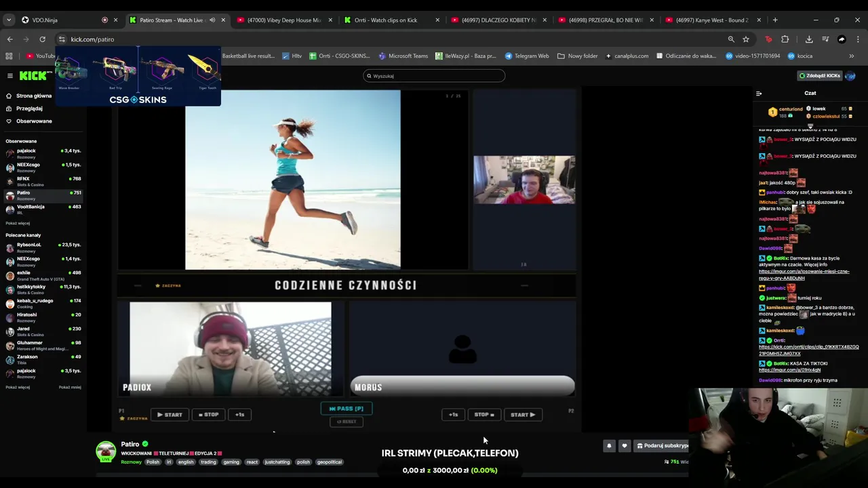Open the tab search dropdown arrow
The image size is (868, 488).
(x=9, y=20)
